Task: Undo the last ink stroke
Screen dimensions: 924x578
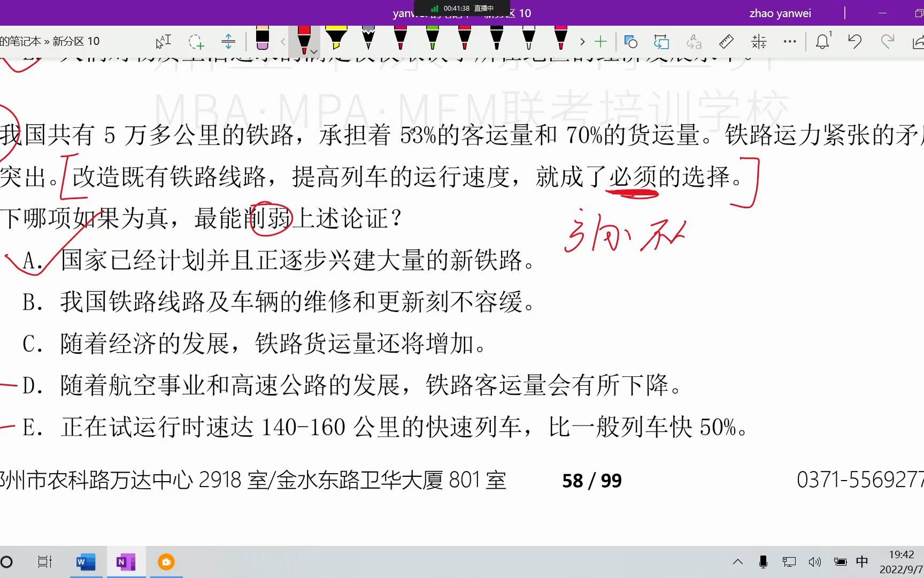Action: (x=854, y=41)
